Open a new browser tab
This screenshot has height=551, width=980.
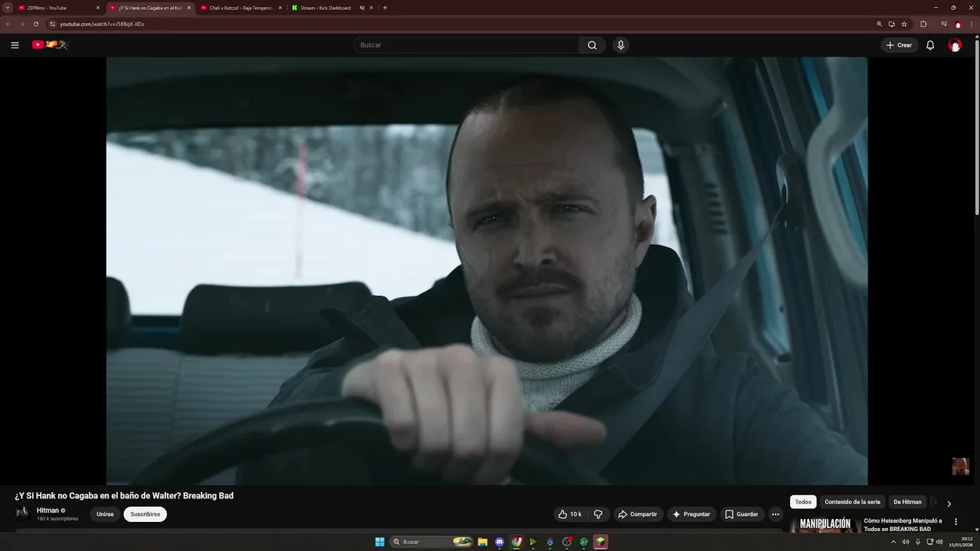click(384, 8)
